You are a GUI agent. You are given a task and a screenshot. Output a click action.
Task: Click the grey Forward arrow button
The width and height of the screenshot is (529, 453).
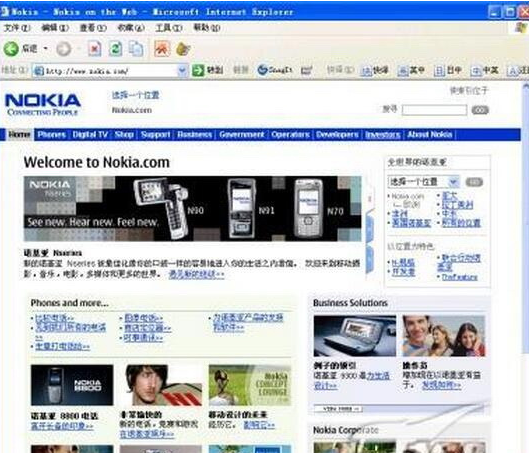[63, 49]
